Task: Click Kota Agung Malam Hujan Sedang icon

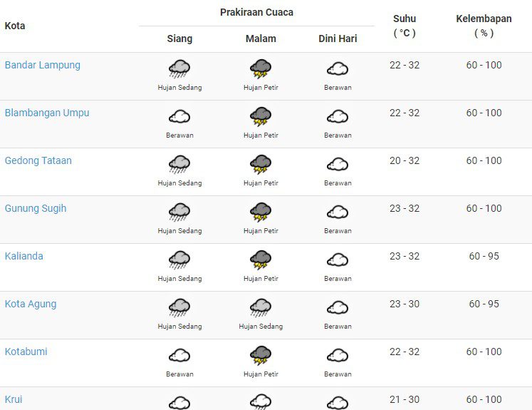Action: (261, 308)
